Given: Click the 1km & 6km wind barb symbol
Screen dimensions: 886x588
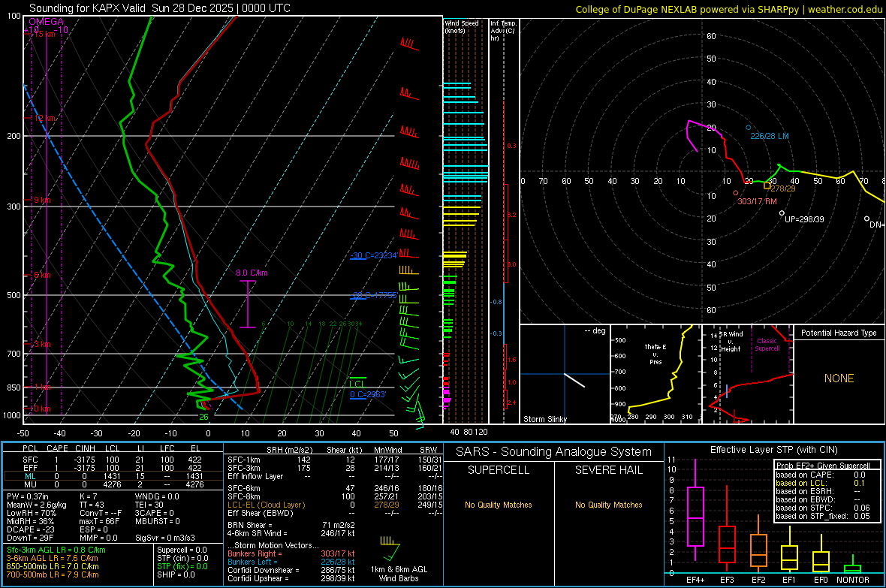Looking at the screenshot, I should coord(390,547).
